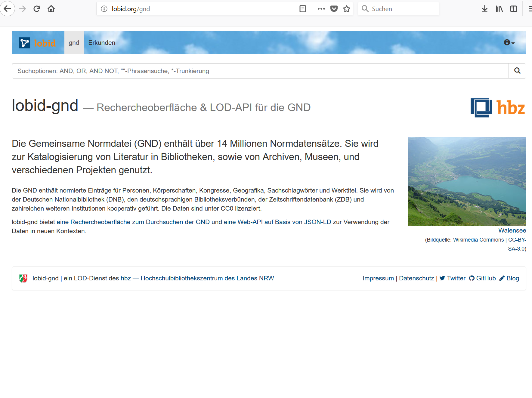This screenshot has width=532, height=398.
Task: Focus the GND search input field
Action: [x=260, y=71]
